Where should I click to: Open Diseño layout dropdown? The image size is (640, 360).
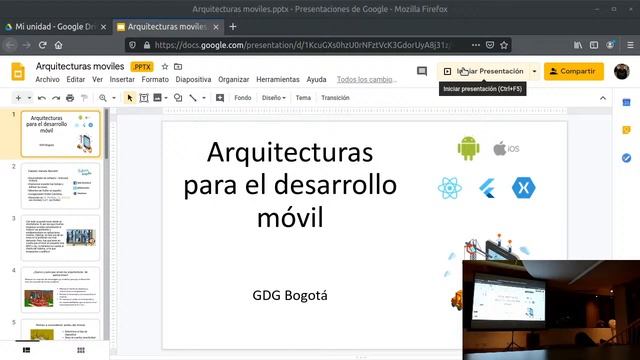tap(273, 98)
